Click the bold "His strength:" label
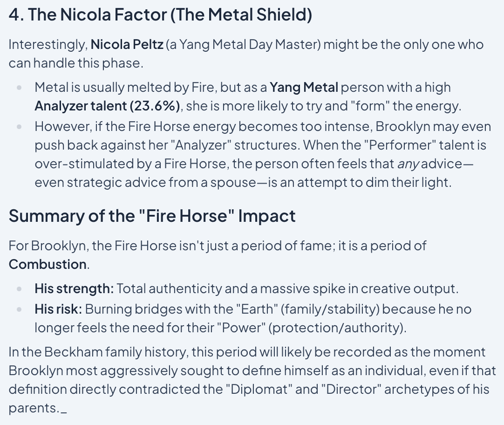This screenshot has height=425, width=504. click(74, 288)
